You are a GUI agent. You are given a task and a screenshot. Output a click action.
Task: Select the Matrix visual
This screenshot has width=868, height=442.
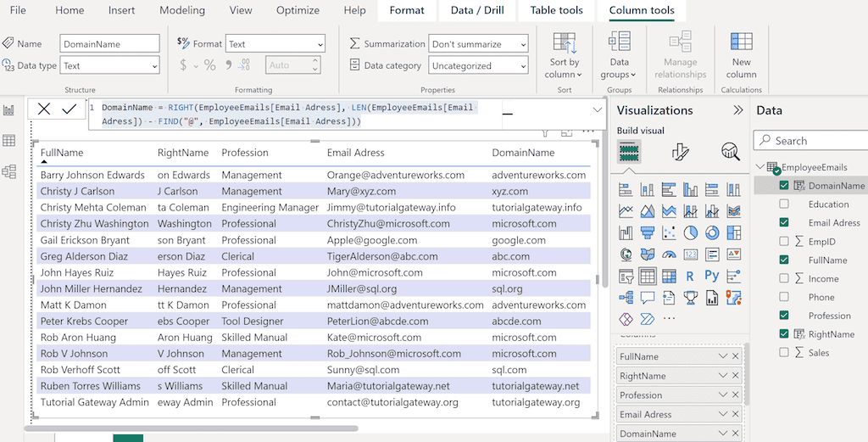[669, 276]
